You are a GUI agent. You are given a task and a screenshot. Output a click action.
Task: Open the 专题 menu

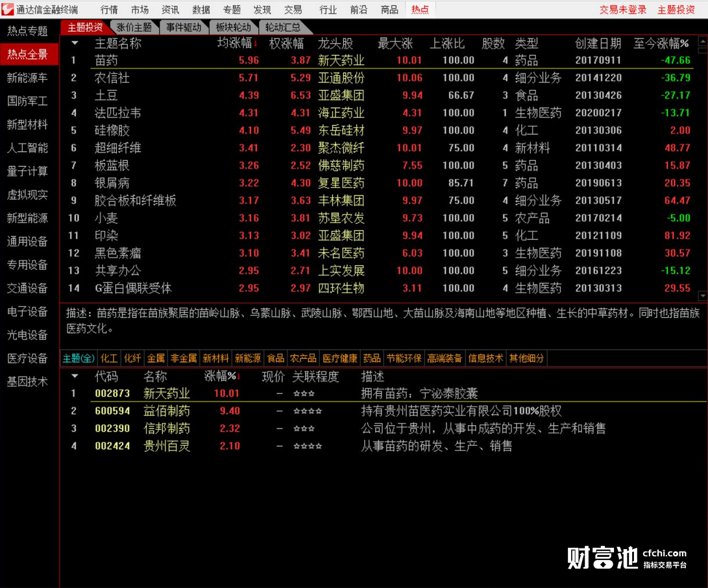(232, 10)
